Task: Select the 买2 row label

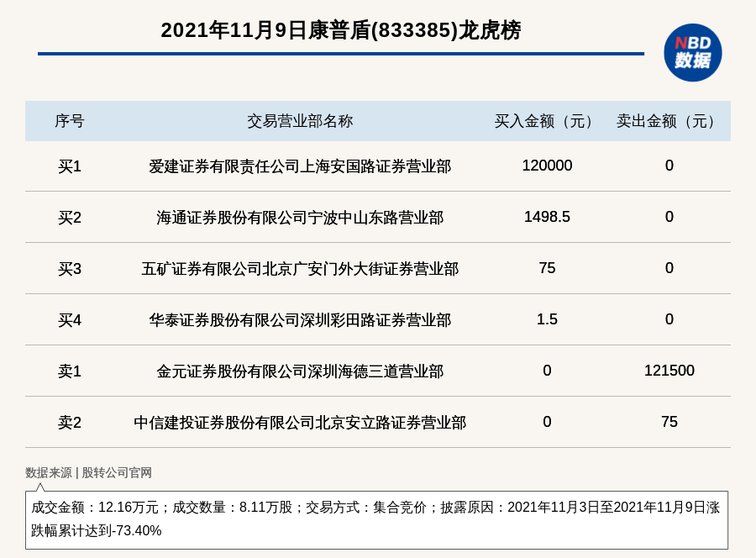Action: [70, 218]
